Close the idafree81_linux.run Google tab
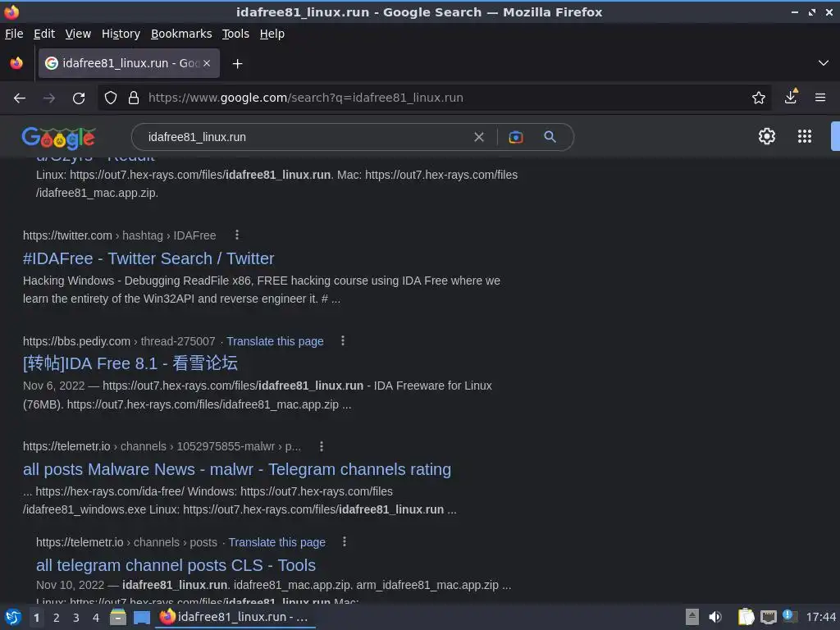The height and width of the screenshot is (630, 840). tap(207, 63)
